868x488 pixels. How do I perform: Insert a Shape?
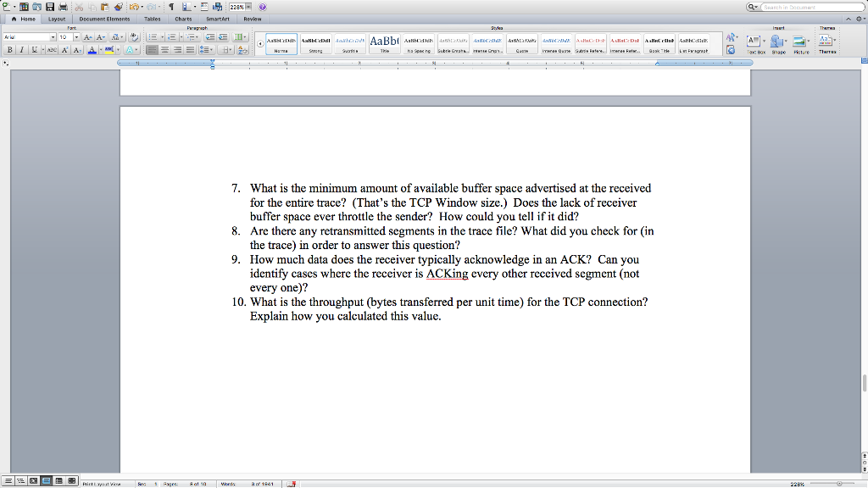778,40
